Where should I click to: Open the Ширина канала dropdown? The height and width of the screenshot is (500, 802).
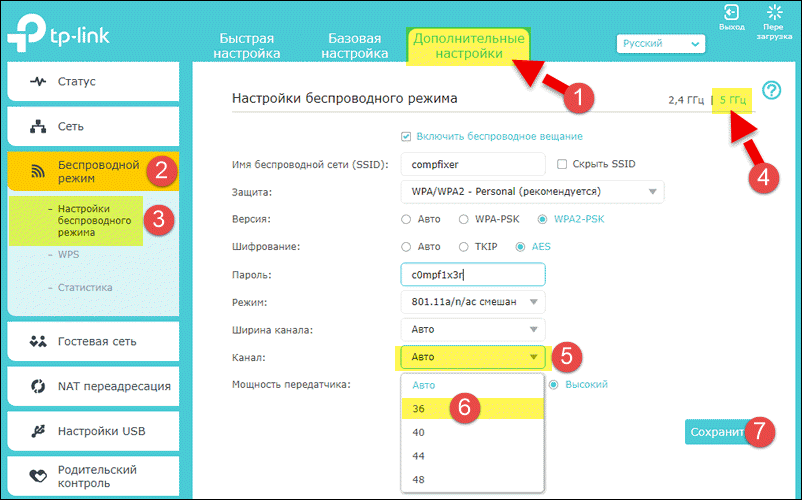[x=473, y=330]
